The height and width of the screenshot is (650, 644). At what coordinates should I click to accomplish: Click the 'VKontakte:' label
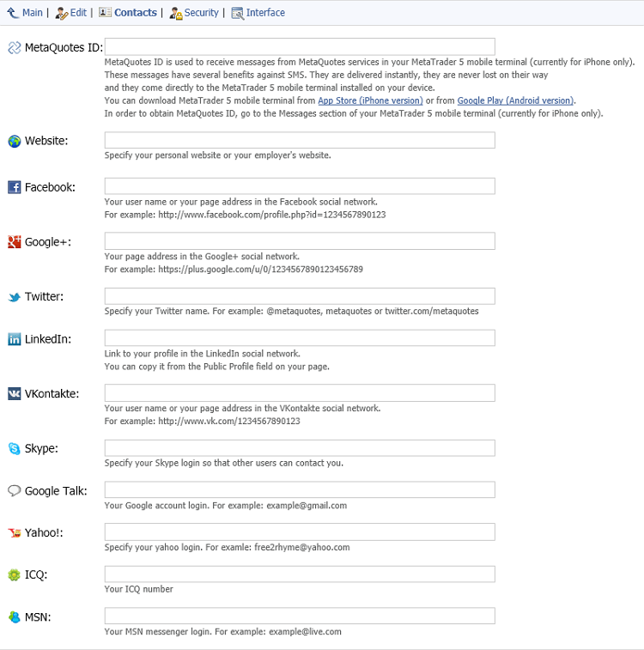52,394
